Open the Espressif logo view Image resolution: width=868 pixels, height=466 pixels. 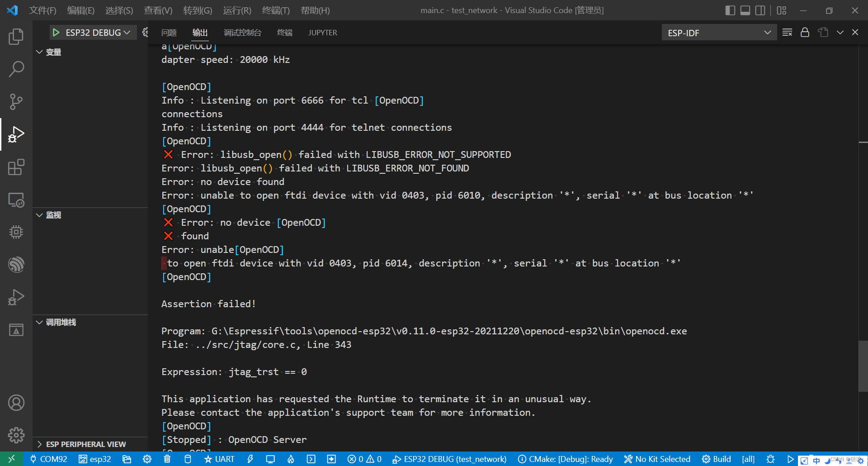coord(16,265)
